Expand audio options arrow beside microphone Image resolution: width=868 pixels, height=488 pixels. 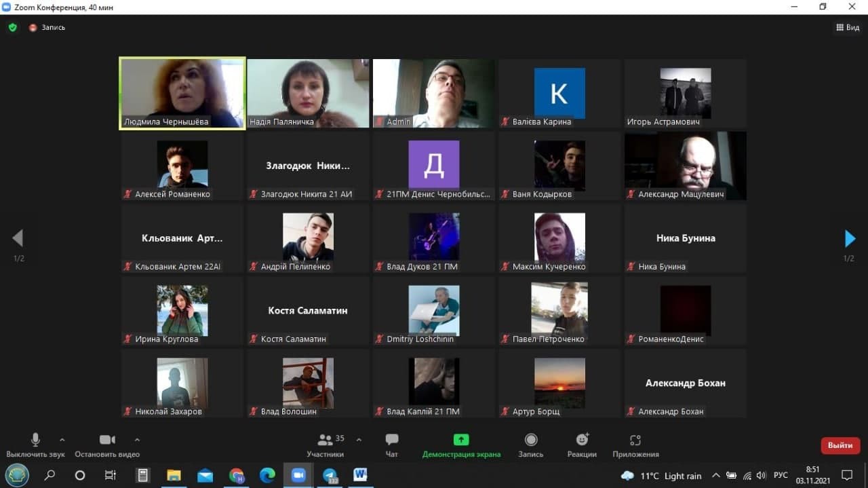coord(62,439)
